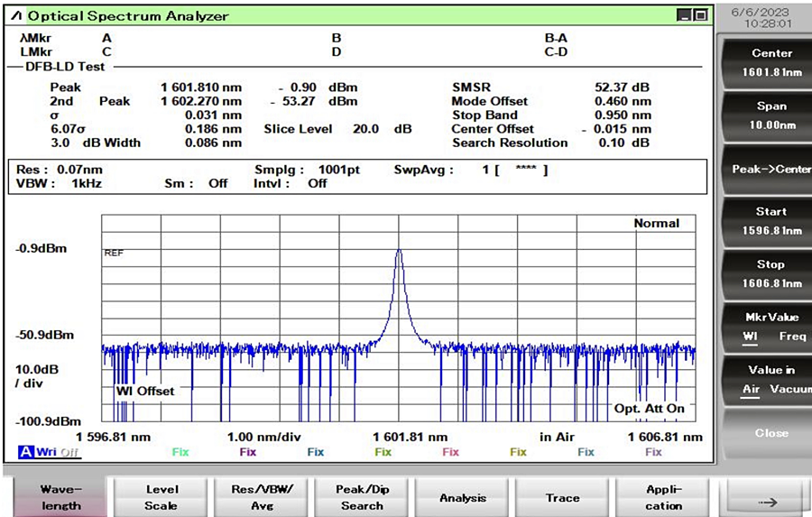Click the maximize icon in analyzer title bar
The width and height of the screenshot is (812, 517).
click(700, 16)
